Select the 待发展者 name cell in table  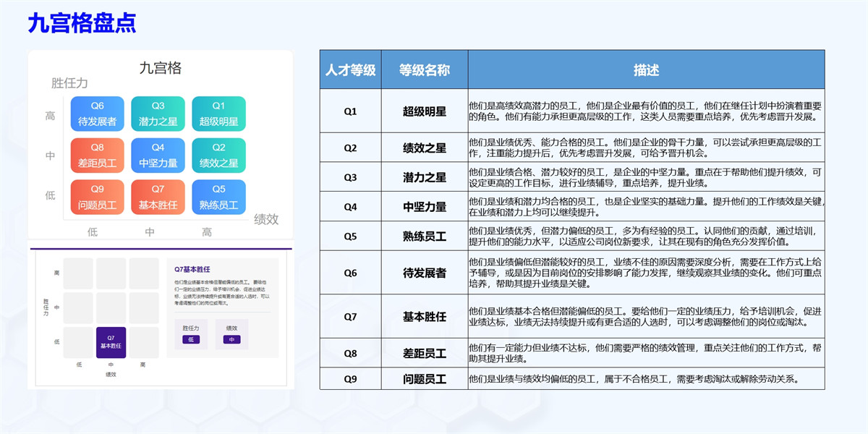click(x=425, y=273)
